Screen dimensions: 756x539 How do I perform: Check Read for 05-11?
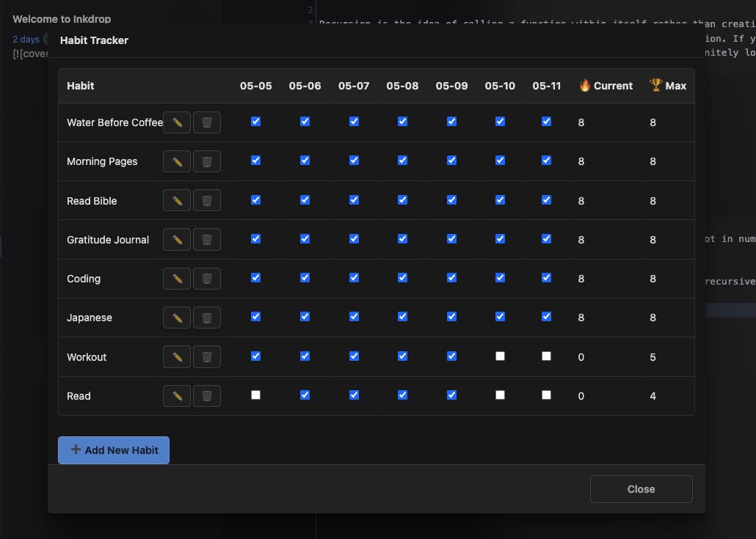[546, 395]
